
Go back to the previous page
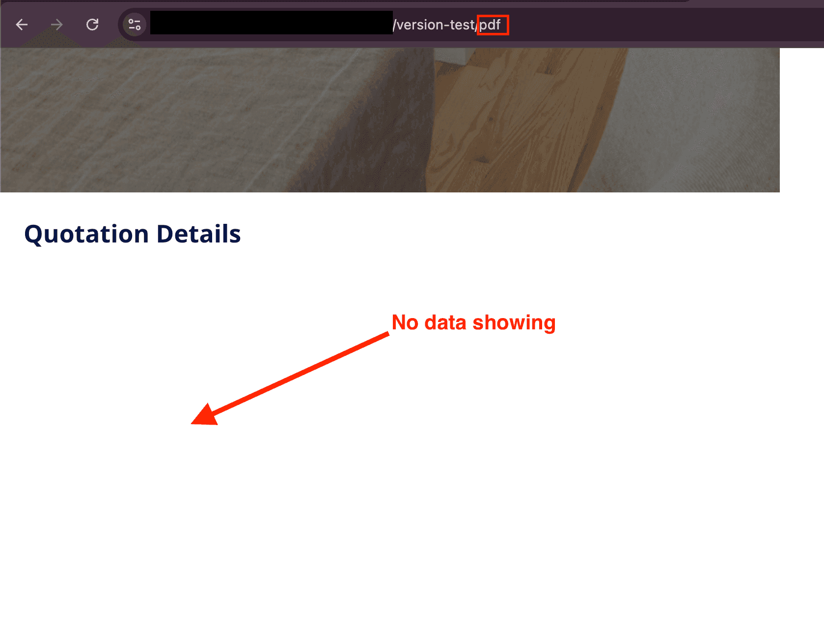22,25
